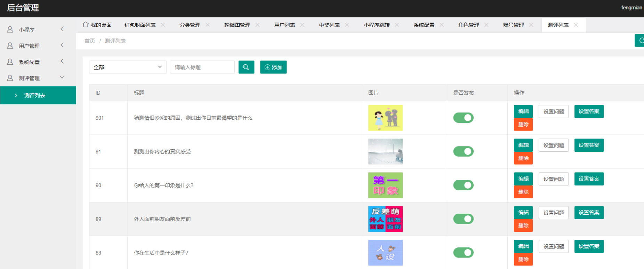Click the magnifier search button
Viewport: 644px width, 269px height.
pos(246,67)
